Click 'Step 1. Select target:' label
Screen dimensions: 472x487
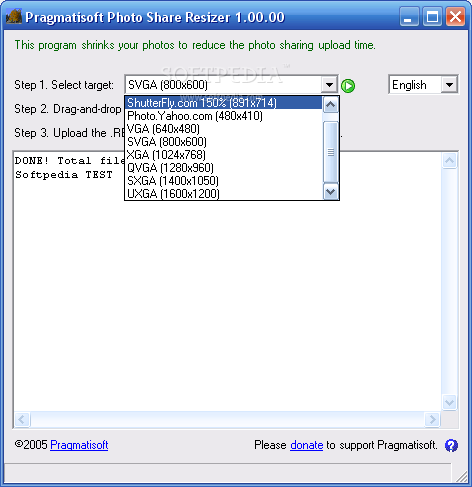click(64, 85)
